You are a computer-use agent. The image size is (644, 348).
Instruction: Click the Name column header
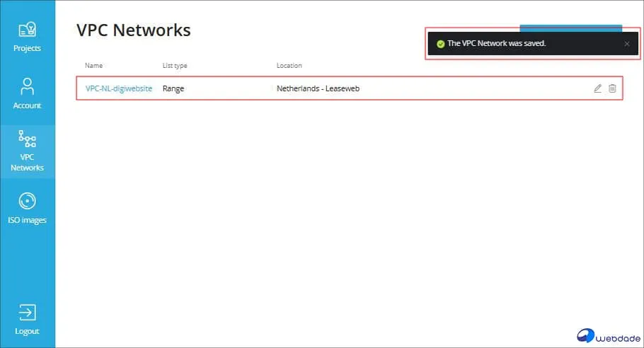(x=93, y=66)
